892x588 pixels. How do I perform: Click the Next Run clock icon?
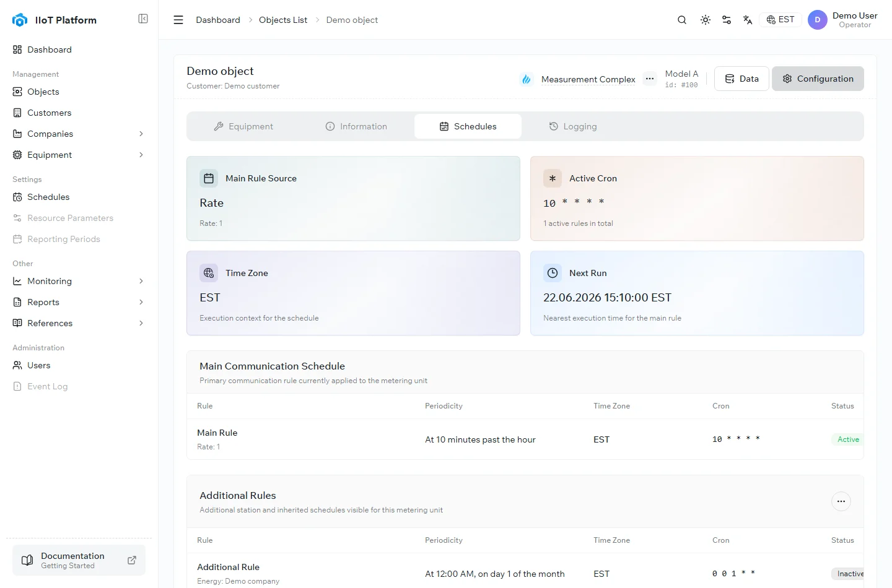coord(553,273)
